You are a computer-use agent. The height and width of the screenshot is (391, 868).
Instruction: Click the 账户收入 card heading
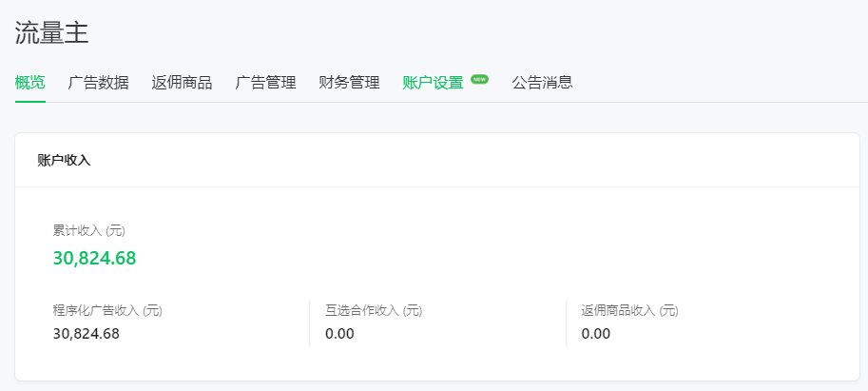point(65,161)
